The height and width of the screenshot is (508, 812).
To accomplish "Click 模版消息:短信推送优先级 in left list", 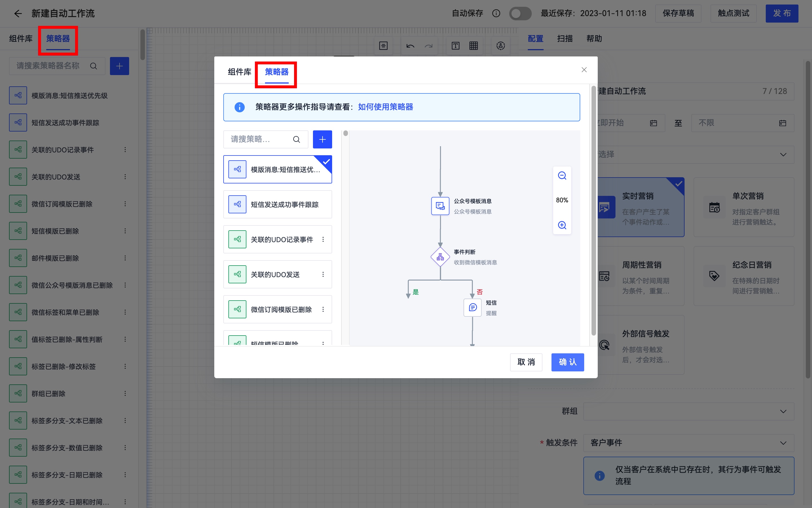I will click(69, 96).
